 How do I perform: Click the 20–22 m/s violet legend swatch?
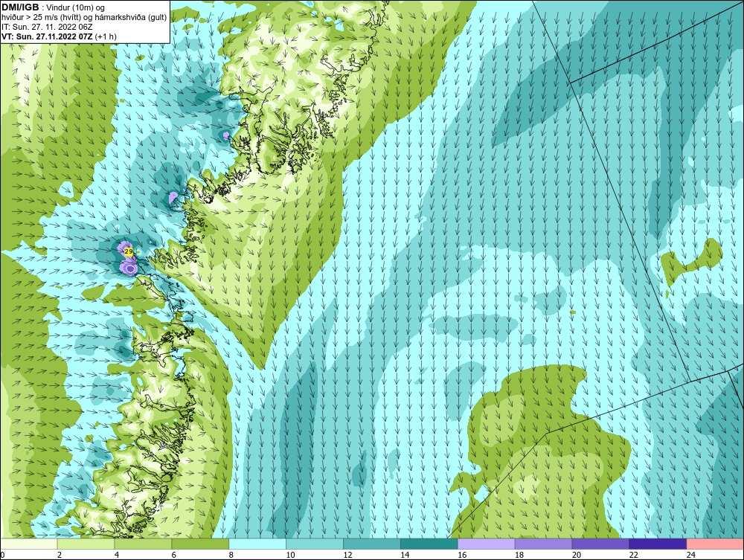(600, 544)
